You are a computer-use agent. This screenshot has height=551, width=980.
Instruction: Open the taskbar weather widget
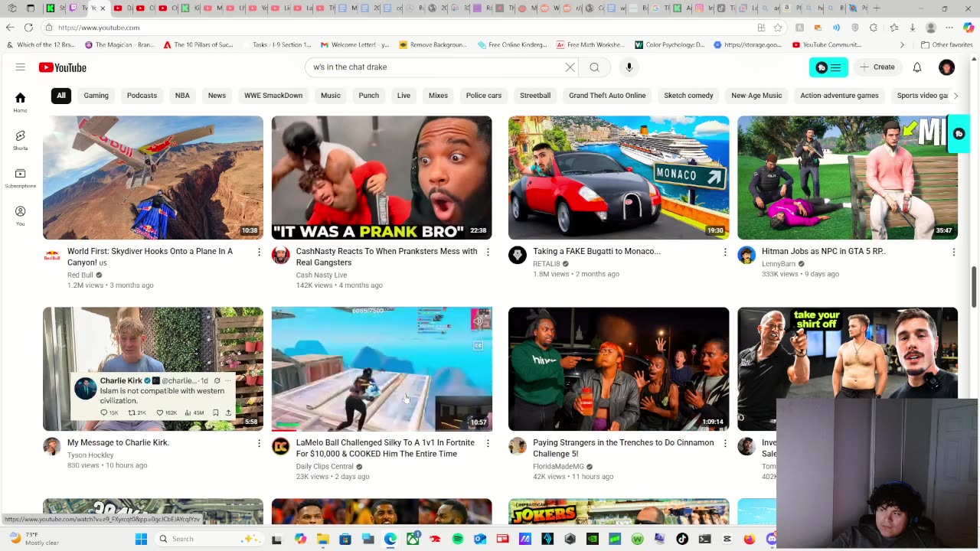coord(34,539)
